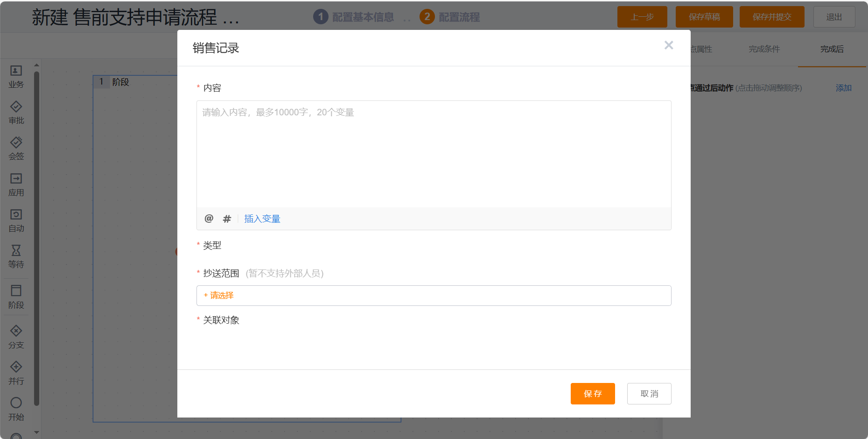
Task: Open the 抄送范围 请选择 selector
Action: point(434,296)
